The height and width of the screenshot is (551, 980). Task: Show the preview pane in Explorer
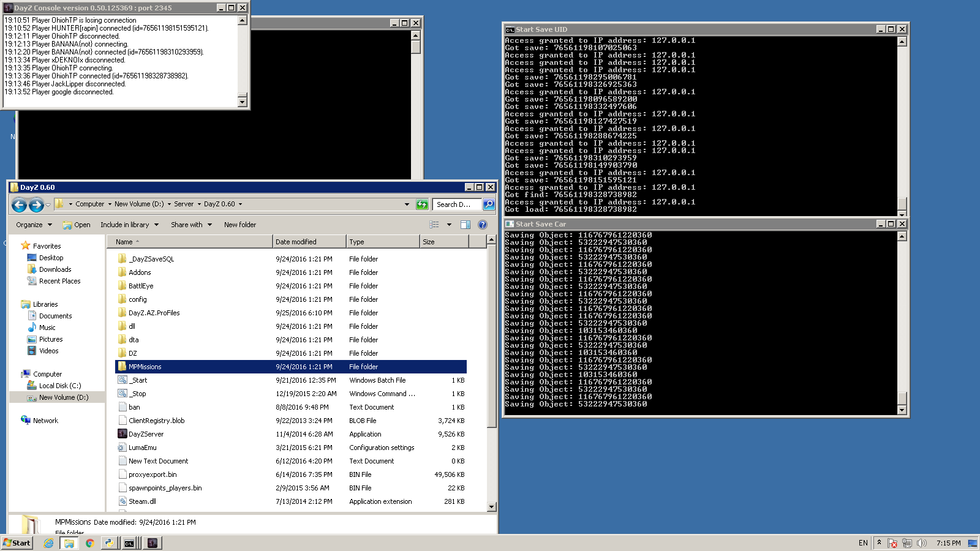(466, 225)
